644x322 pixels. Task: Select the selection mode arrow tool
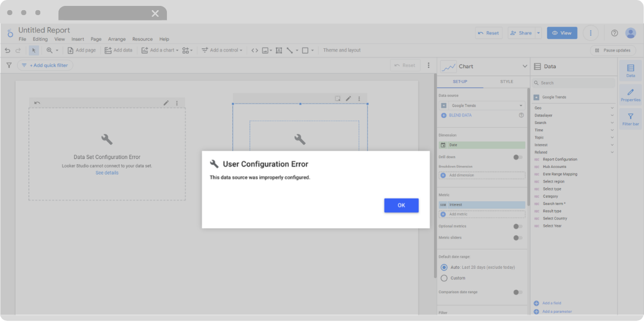click(x=34, y=50)
